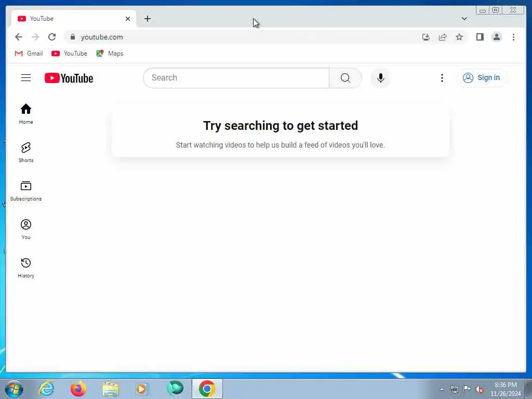This screenshot has width=532, height=399.
Task: Open the Maps bookmark
Action: pos(110,54)
